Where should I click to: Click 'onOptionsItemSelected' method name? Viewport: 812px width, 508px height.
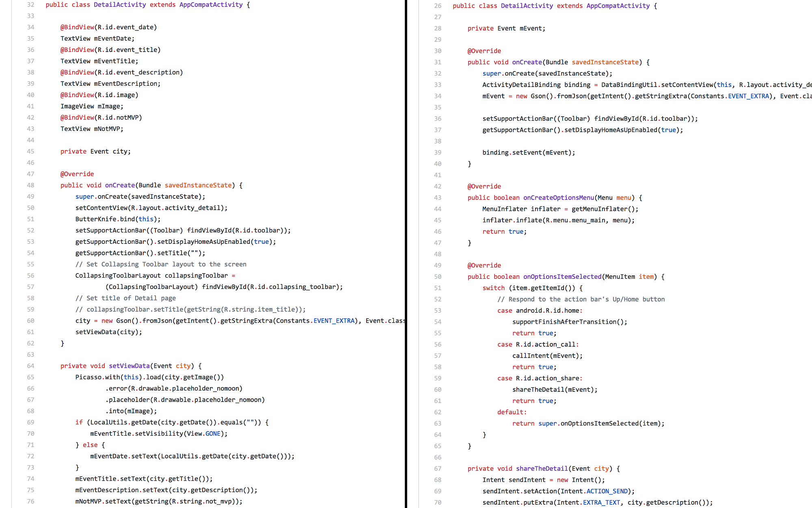point(562,277)
